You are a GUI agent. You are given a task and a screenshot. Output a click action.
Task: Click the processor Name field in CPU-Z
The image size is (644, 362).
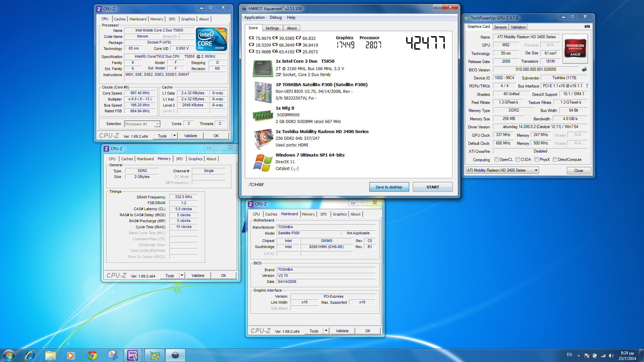pyautogui.click(x=159, y=30)
